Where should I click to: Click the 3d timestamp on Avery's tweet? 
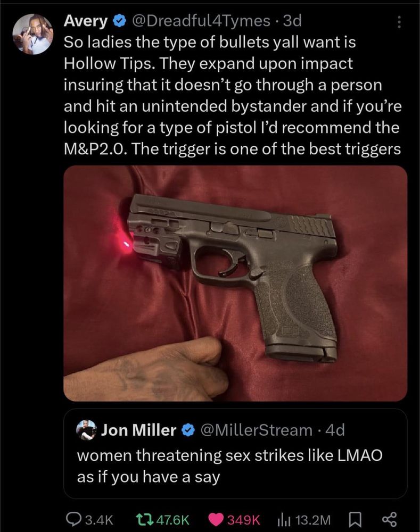coord(292,21)
